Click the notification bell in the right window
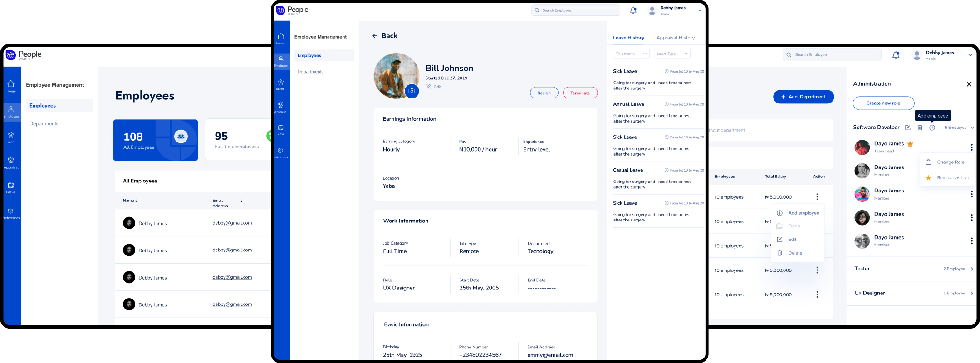Image resolution: width=980 pixels, height=363 pixels. point(896,55)
